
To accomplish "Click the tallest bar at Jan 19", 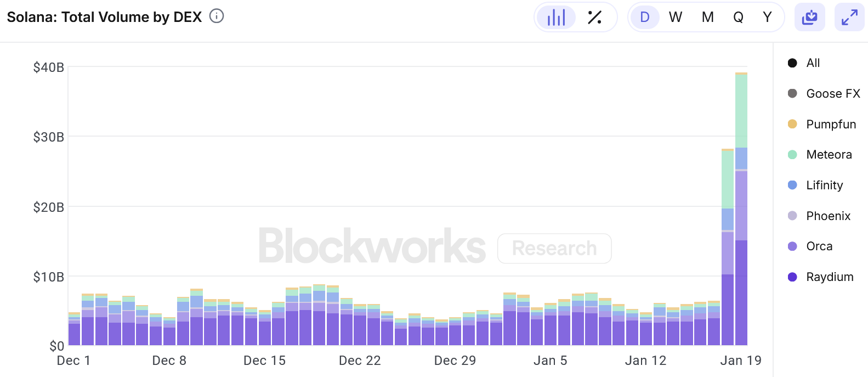I will click(741, 209).
